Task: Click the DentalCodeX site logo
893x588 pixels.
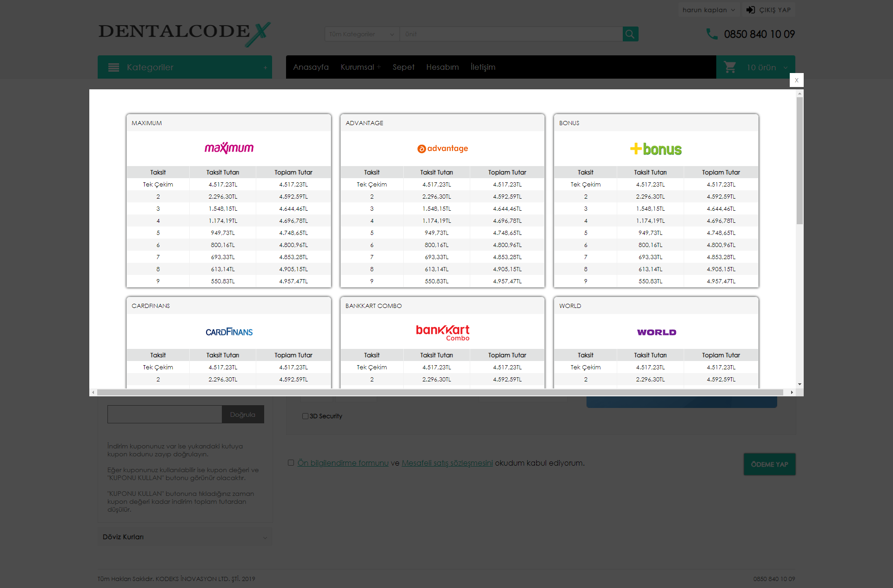Action: [185, 34]
